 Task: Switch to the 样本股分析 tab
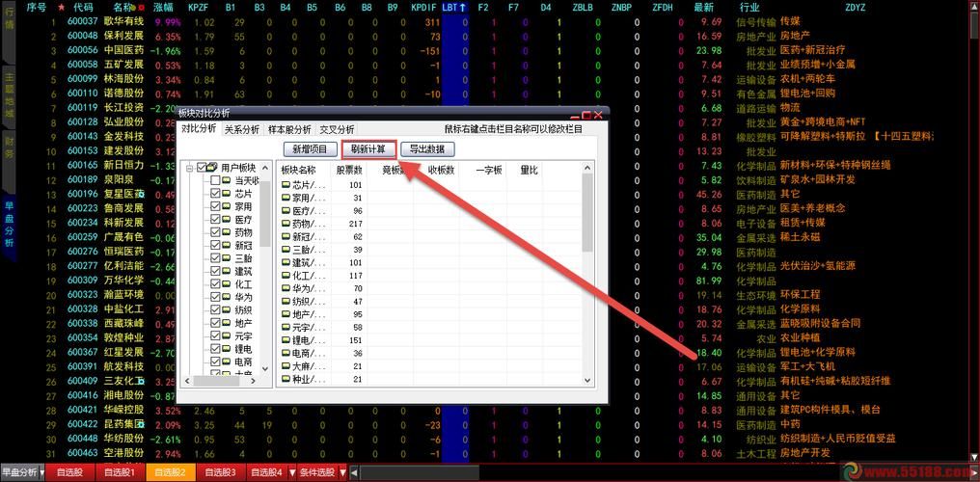289,130
